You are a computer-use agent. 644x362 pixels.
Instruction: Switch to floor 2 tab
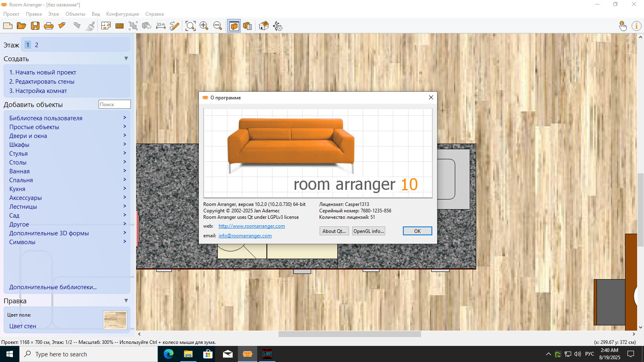pyautogui.click(x=37, y=45)
